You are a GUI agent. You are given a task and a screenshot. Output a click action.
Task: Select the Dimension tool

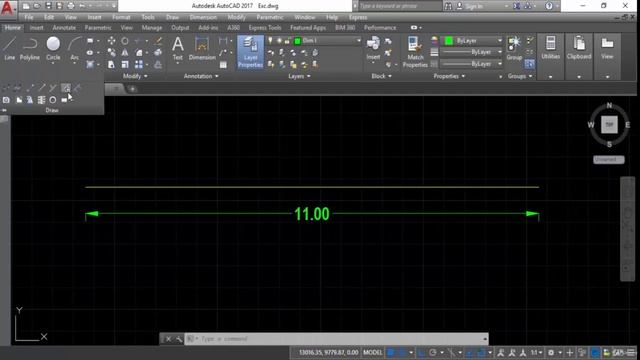pyautogui.click(x=202, y=48)
